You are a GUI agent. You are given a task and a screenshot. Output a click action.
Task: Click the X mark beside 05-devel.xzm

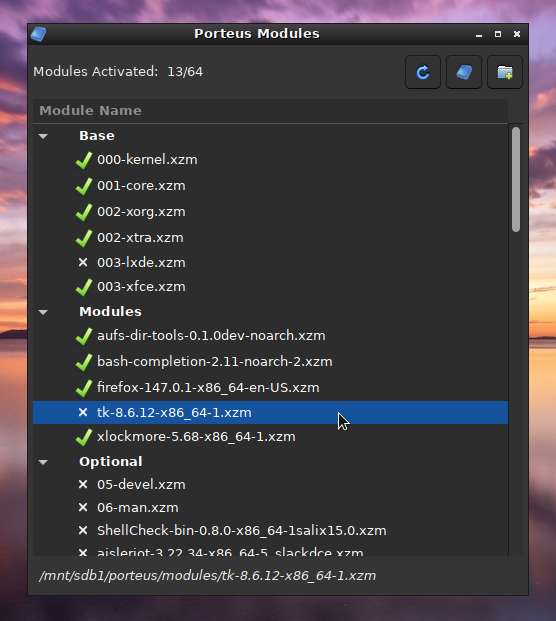click(x=83, y=484)
